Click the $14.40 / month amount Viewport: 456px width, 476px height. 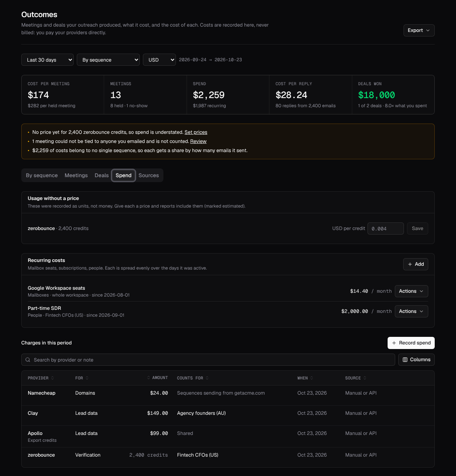[x=371, y=291]
